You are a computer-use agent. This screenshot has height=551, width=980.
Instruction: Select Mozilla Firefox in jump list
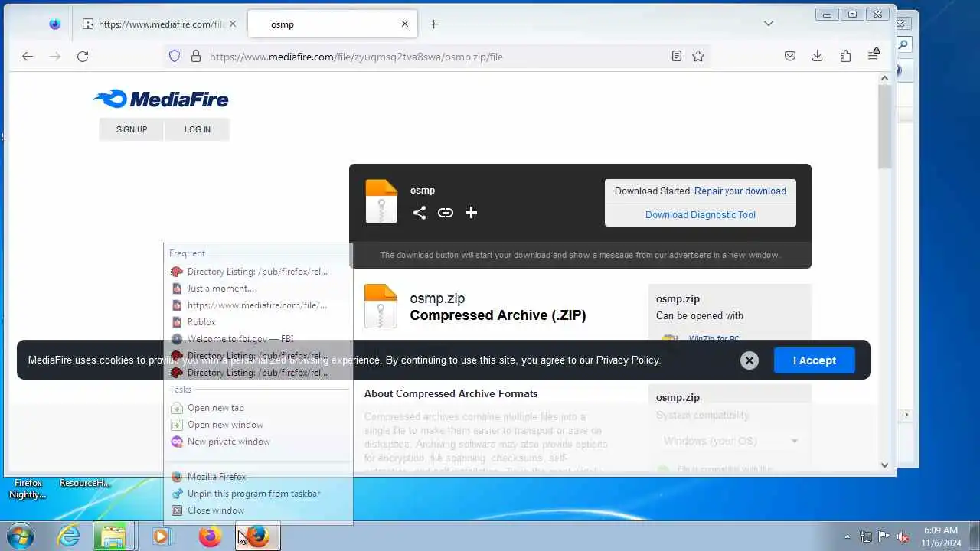tap(259, 477)
